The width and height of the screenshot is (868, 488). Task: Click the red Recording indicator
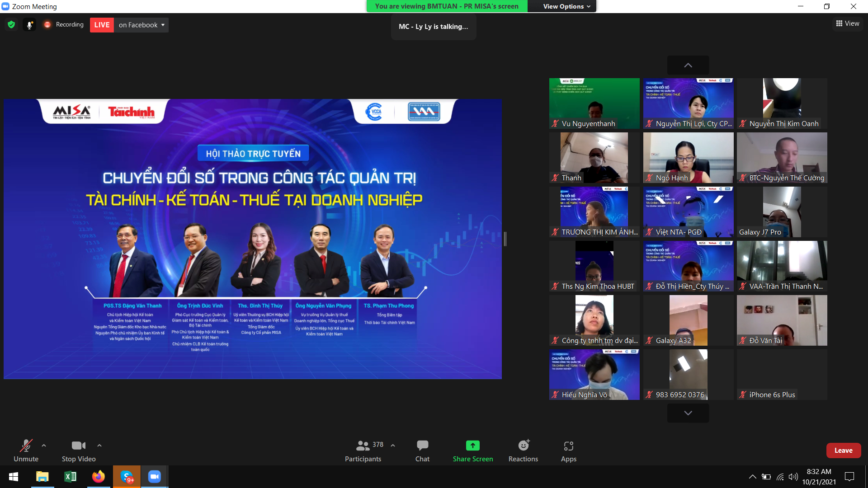click(x=64, y=25)
